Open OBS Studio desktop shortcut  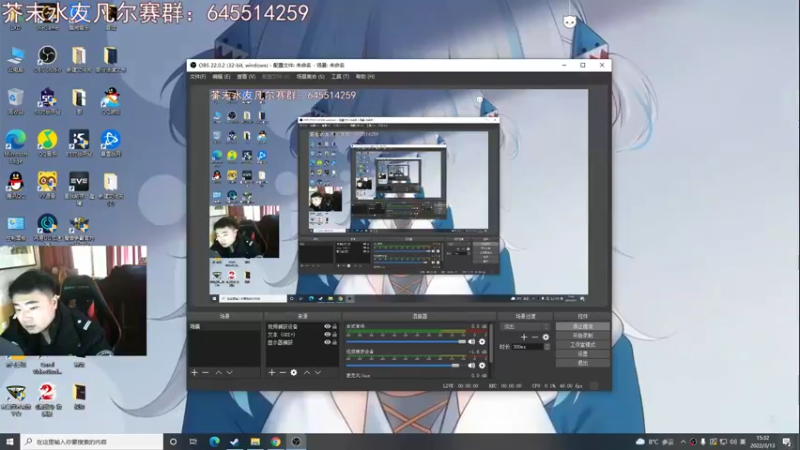[x=47, y=59]
